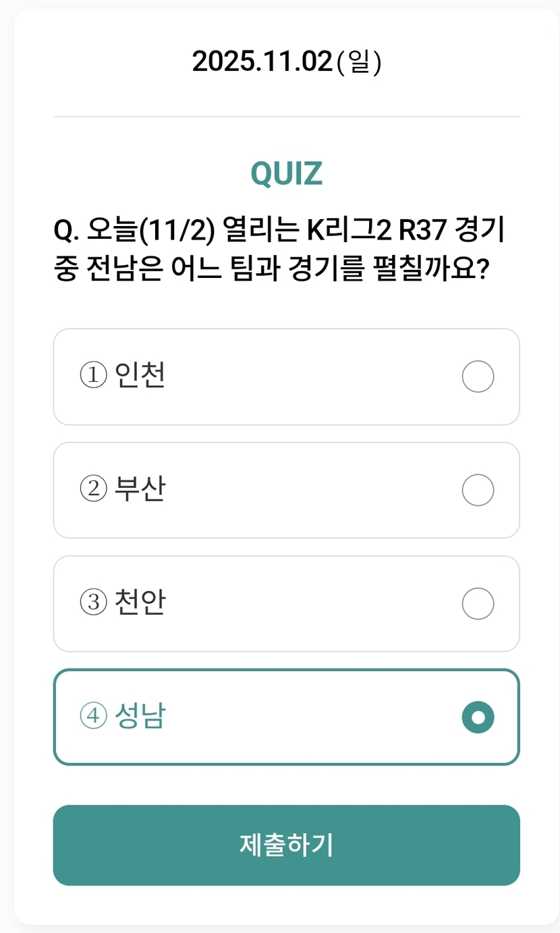The width and height of the screenshot is (560, 933).
Task: Choose the 부산 radio circle
Action: point(478,490)
